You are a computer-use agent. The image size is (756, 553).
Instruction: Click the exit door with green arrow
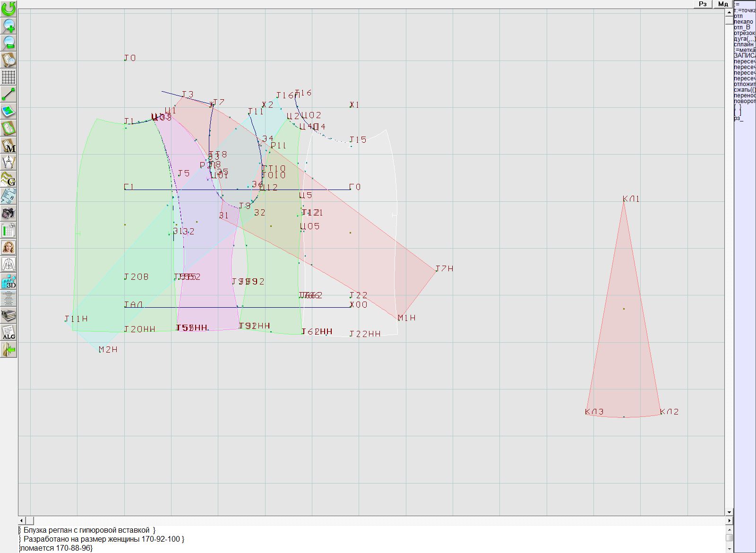click(9, 349)
